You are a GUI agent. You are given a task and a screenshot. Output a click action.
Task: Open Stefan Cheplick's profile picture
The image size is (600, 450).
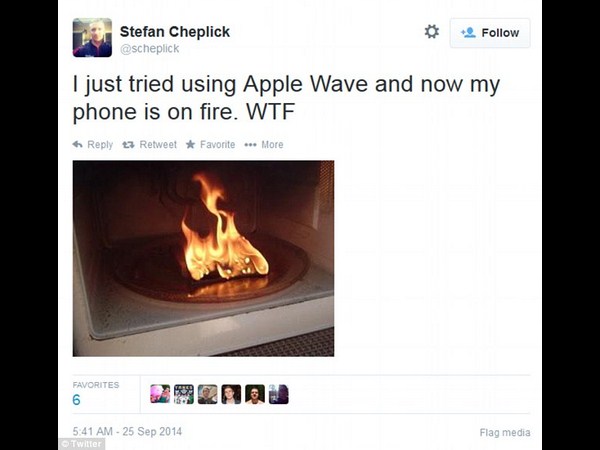(92, 38)
